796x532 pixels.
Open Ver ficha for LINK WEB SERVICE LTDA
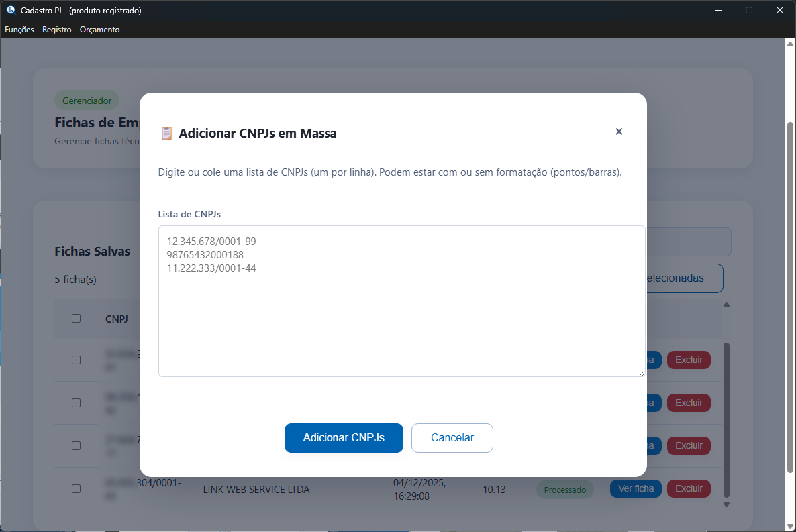(x=635, y=488)
